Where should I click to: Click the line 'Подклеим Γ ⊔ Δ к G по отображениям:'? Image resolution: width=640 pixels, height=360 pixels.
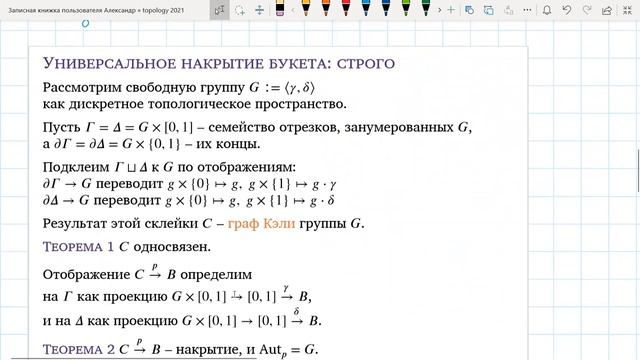point(169,167)
